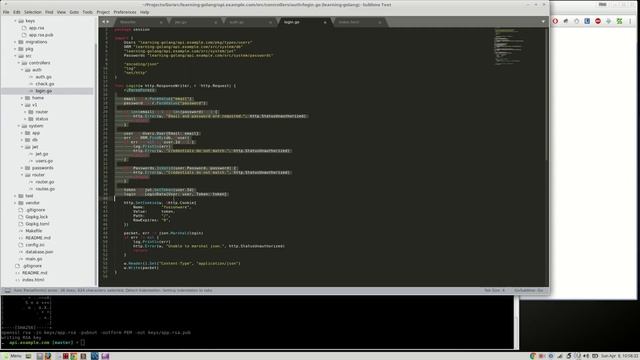Open the Preferences menu

click(x=125, y=12)
